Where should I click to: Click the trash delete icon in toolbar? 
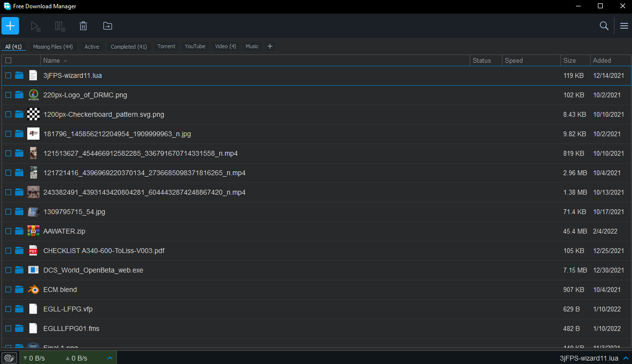(x=83, y=26)
